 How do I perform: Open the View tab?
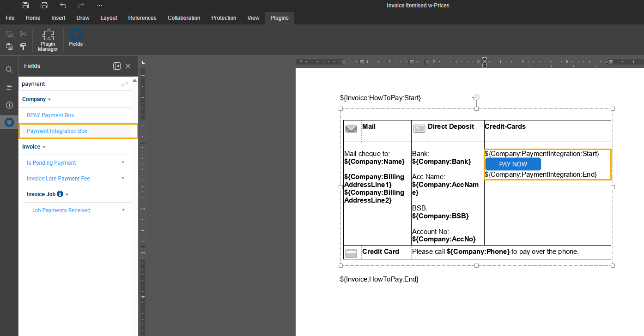(x=253, y=18)
